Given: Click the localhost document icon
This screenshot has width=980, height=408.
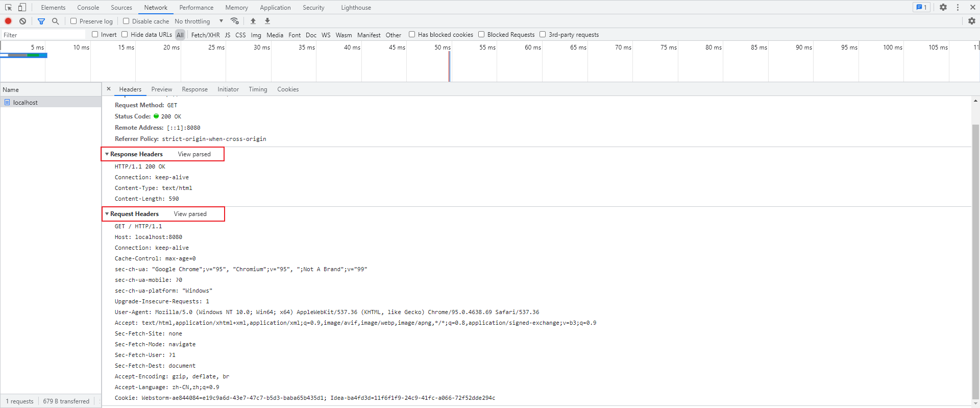Looking at the screenshot, I should (7, 102).
